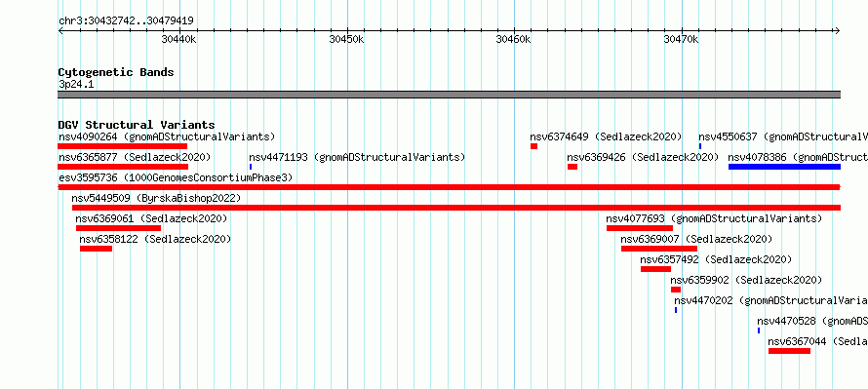Click the short red bar under nsv6358122
The image size is (868, 389).
(x=96, y=249)
